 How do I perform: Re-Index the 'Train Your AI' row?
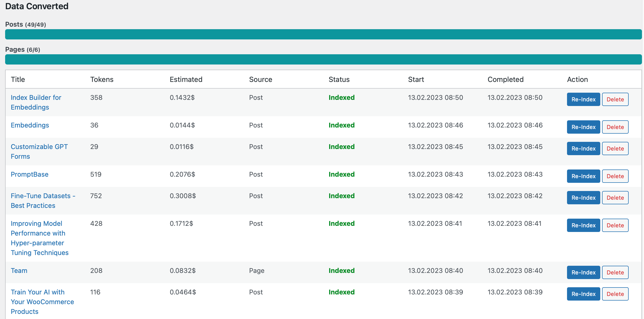click(x=583, y=294)
